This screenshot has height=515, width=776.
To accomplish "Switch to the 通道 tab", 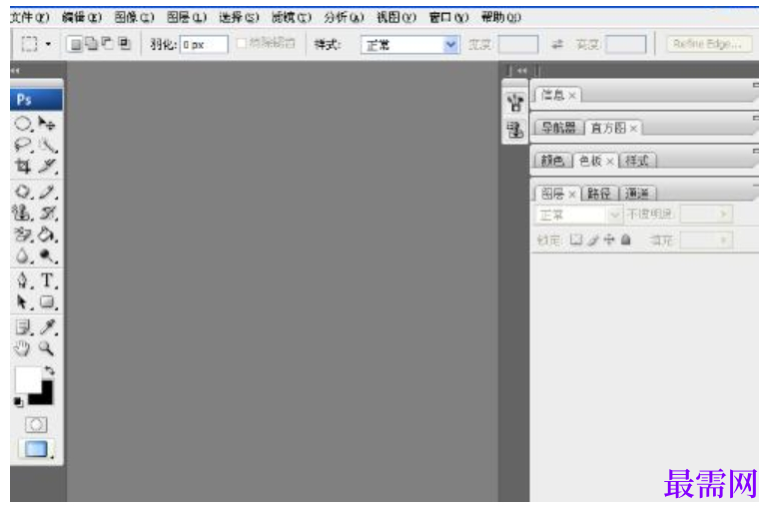I will tap(637, 193).
